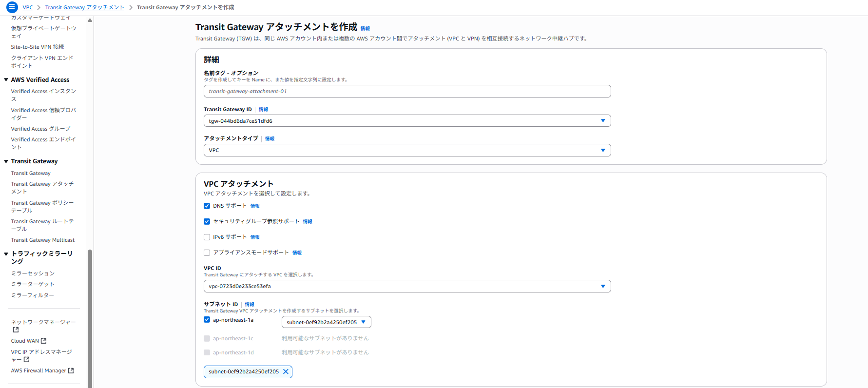Open 情報 link beside Transit Gateway ID
Image resolution: width=868 pixels, height=388 pixels.
click(x=263, y=109)
